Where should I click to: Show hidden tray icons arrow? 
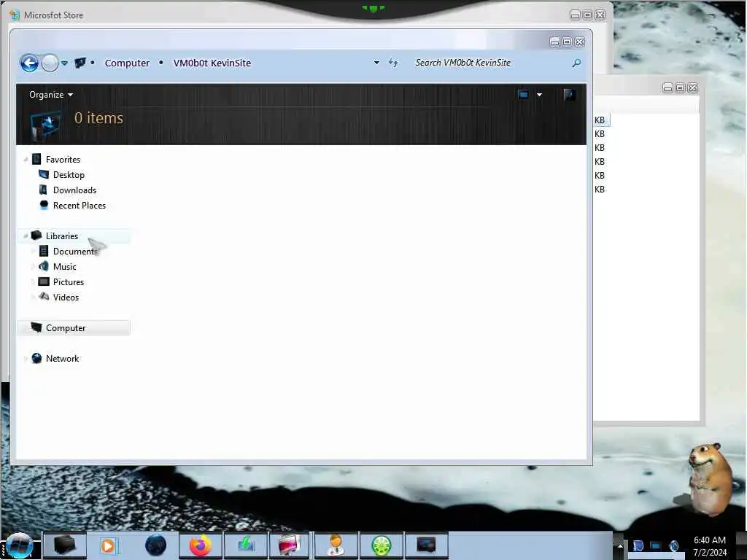coord(620,545)
